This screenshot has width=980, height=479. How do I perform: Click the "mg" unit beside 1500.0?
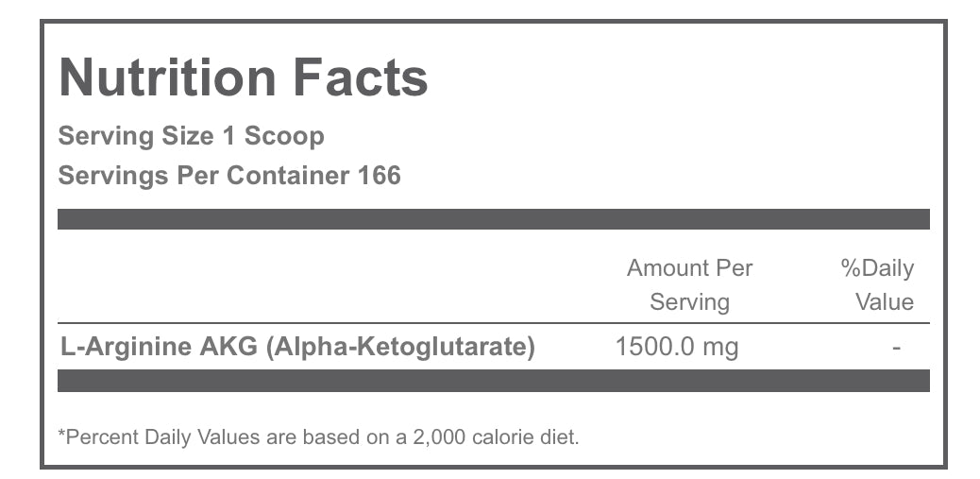click(720, 348)
